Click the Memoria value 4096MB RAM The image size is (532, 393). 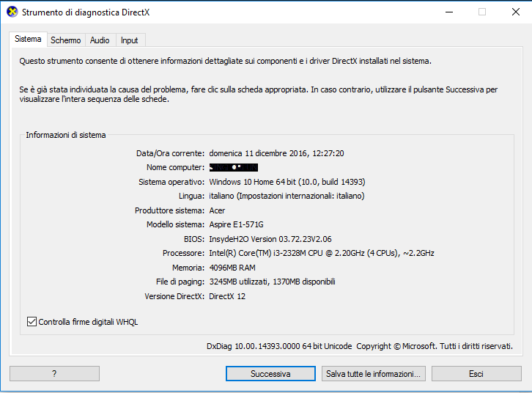click(232, 268)
